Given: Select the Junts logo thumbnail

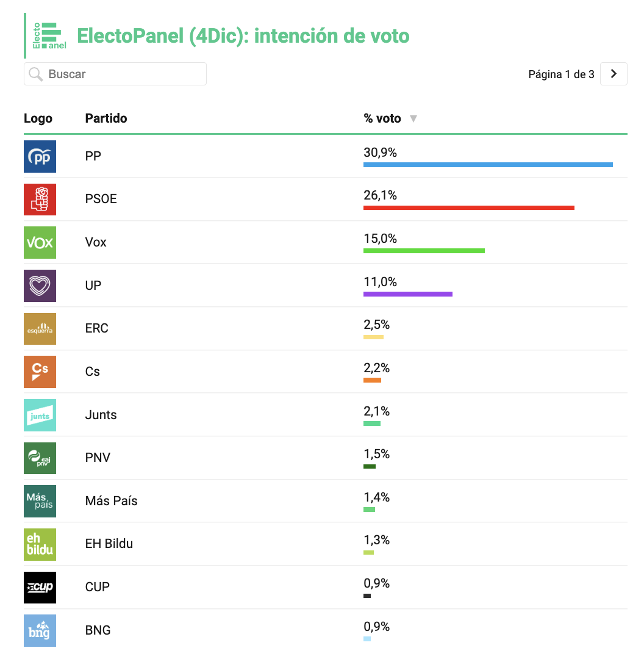Looking at the screenshot, I should pyautogui.click(x=40, y=416).
